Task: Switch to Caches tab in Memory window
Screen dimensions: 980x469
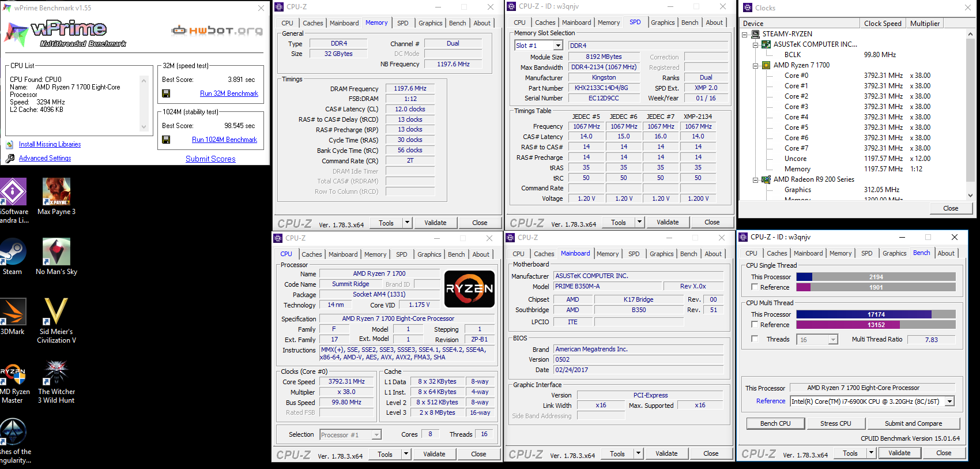Action: click(x=313, y=23)
